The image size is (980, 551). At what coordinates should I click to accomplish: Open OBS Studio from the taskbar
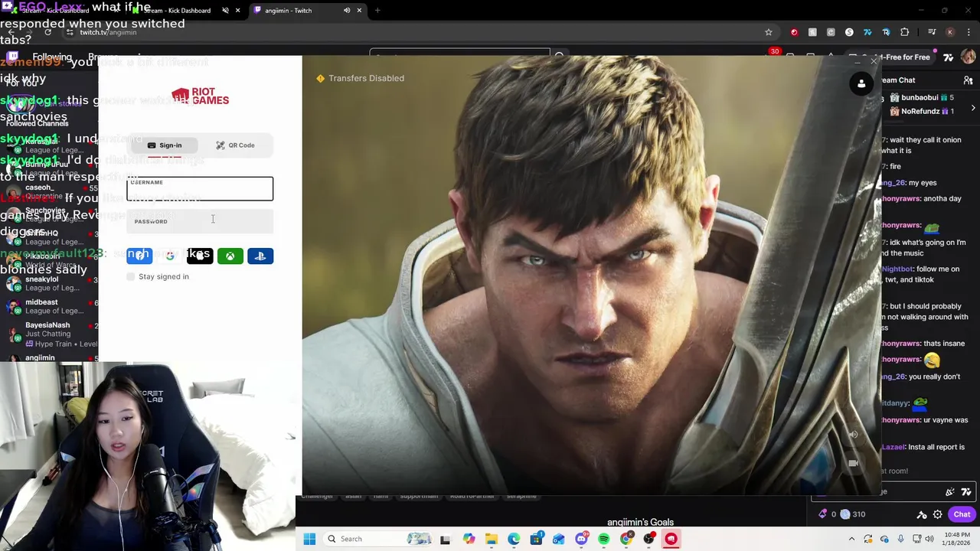tap(649, 539)
